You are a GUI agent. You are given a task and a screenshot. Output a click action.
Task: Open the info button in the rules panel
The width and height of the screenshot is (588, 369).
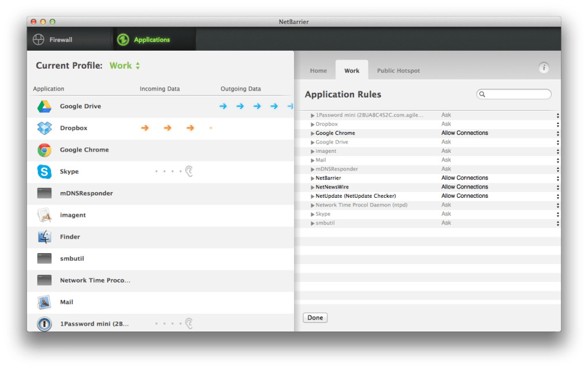[544, 67]
